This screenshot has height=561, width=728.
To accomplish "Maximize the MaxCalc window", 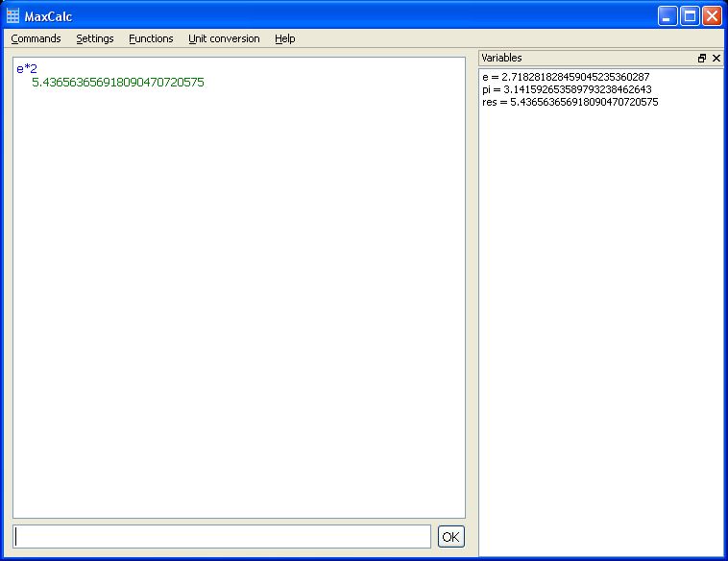I will pyautogui.click(x=690, y=16).
